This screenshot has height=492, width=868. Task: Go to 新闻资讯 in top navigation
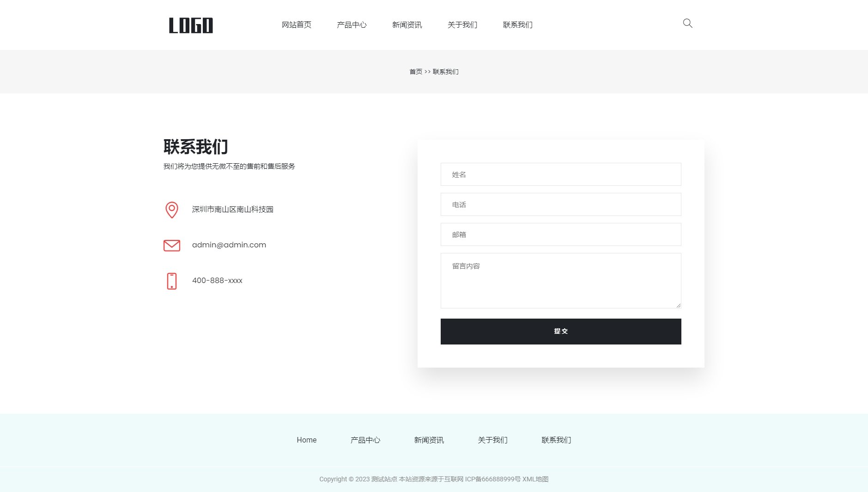[407, 25]
